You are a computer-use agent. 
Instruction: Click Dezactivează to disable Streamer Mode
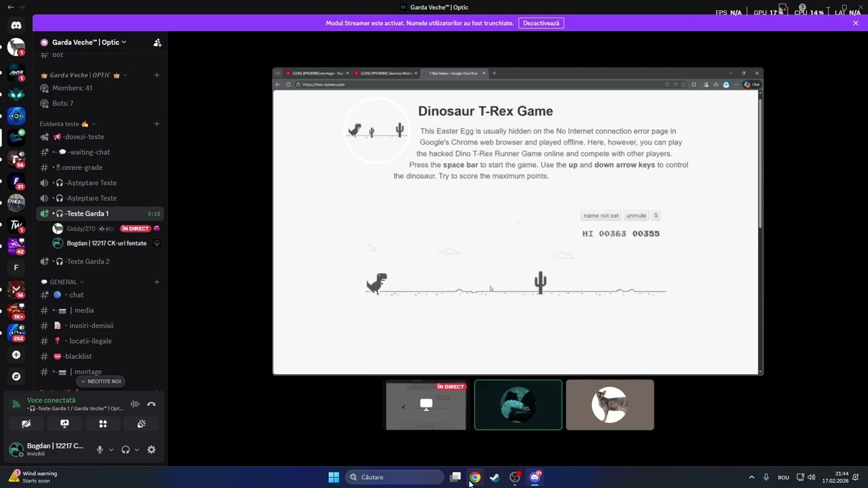click(541, 23)
